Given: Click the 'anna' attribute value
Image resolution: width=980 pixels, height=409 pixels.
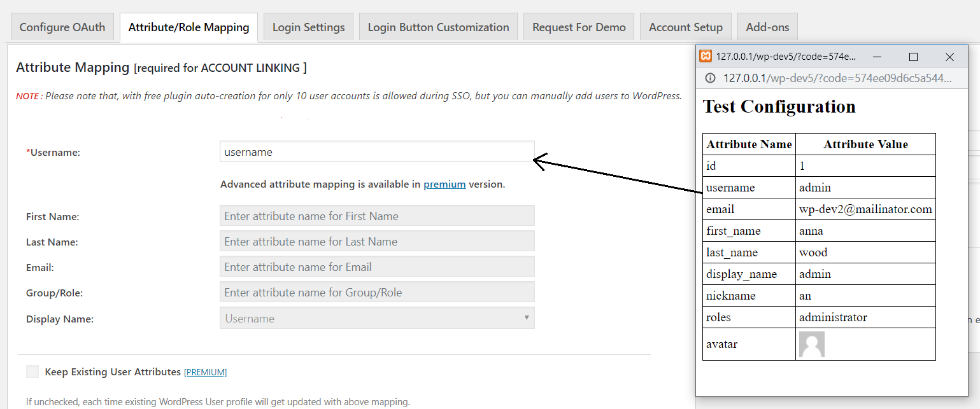Looking at the screenshot, I should click(x=865, y=231).
